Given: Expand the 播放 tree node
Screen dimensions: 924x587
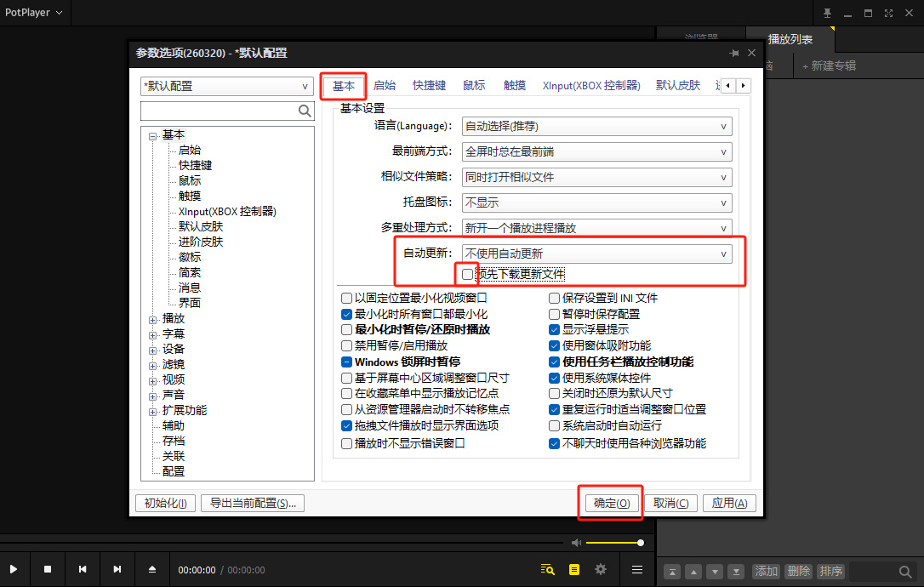Looking at the screenshot, I should (152, 320).
